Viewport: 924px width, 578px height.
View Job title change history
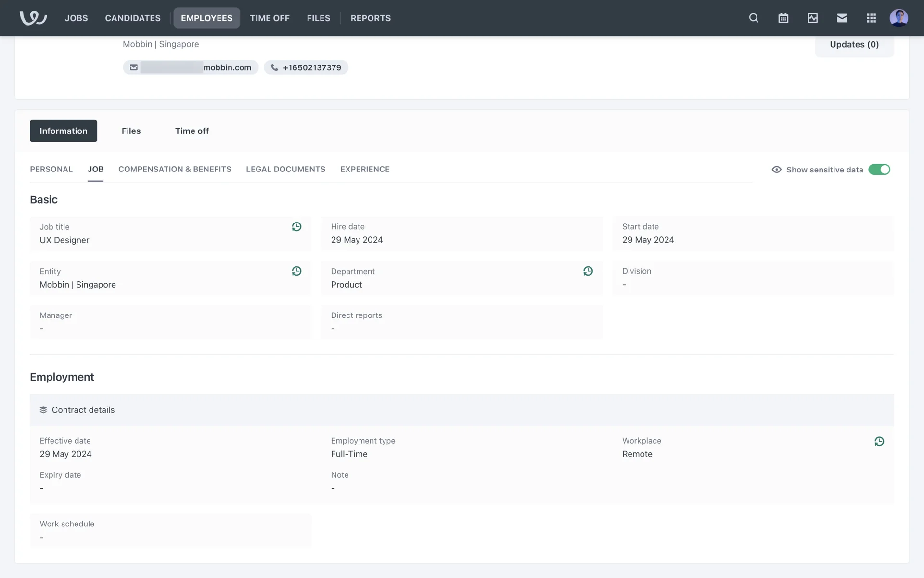[296, 226]
